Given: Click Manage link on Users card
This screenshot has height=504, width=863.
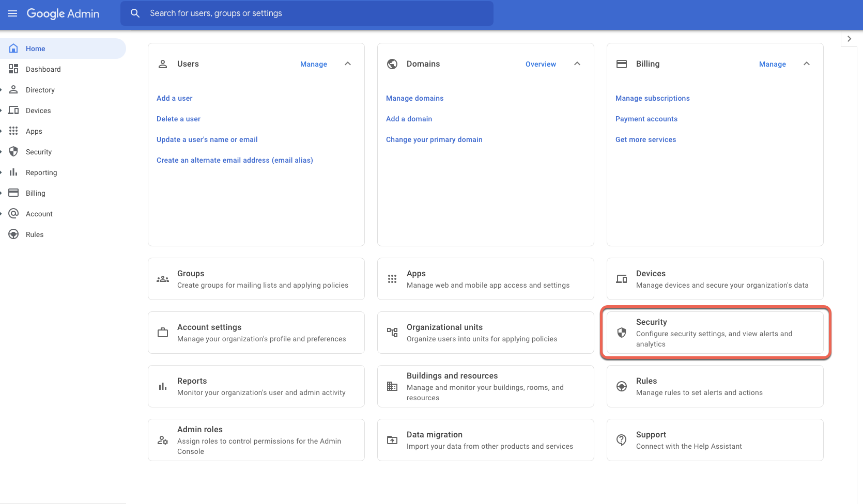Looking at the screenshot, I should point(314,64).
